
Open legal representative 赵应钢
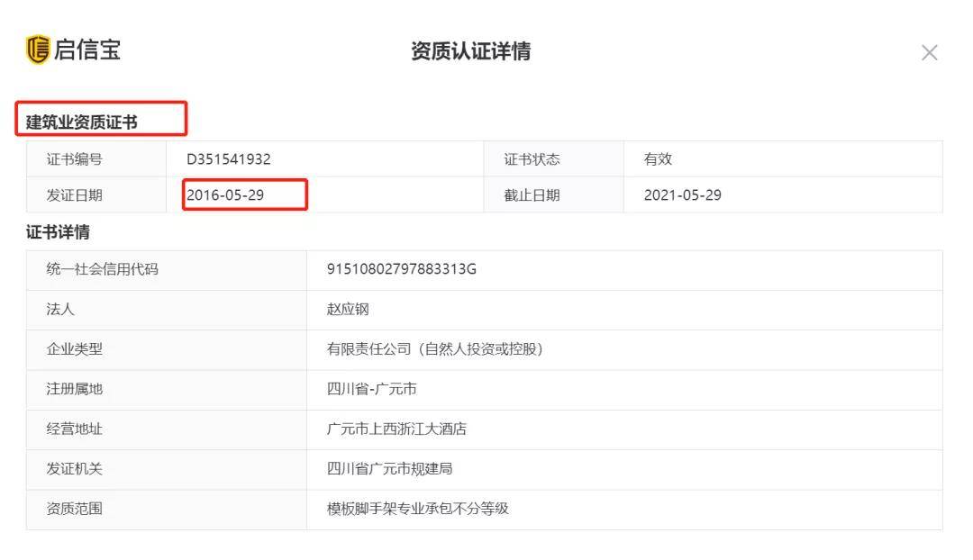348,309
